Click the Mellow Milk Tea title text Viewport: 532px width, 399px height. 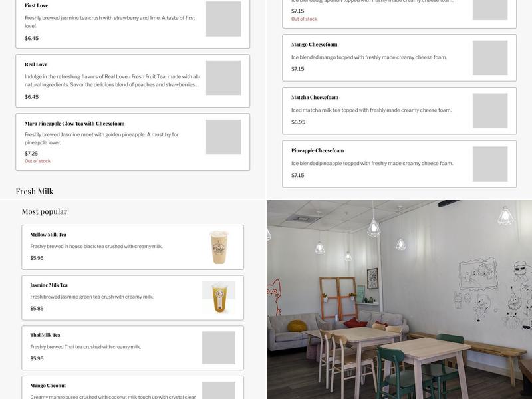48,235
